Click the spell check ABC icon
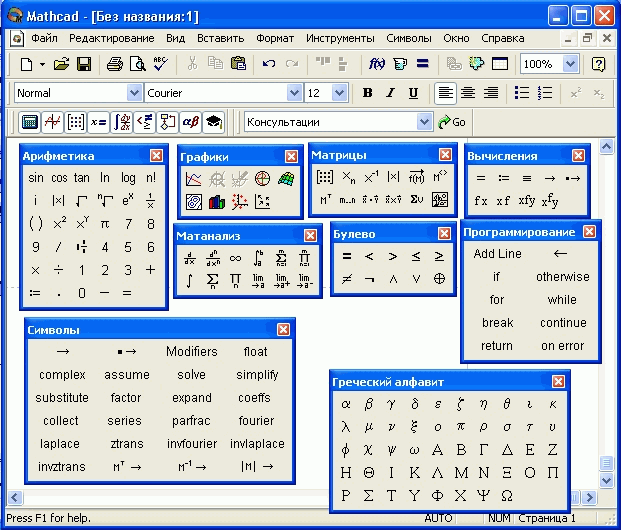Screen dimensions: 621x530 tap(160, 64)
